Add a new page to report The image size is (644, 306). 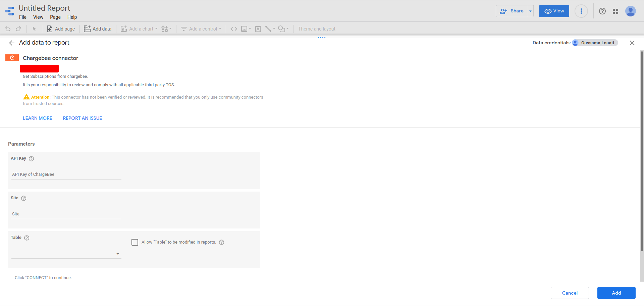61,29
